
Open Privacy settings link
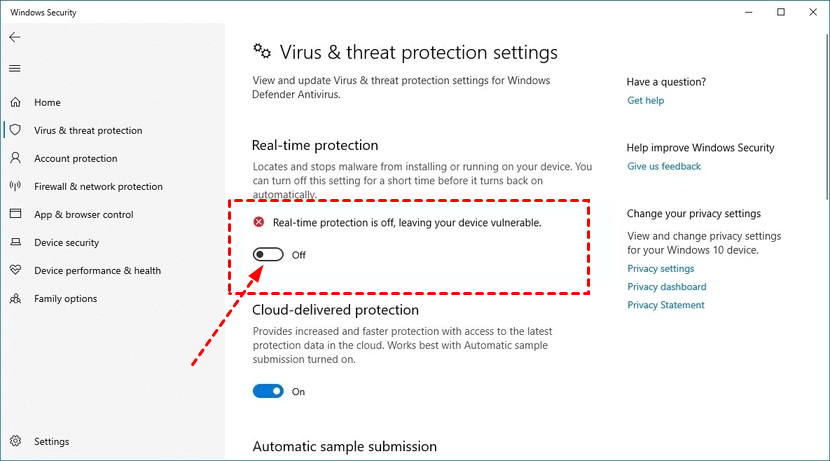click(660, 269)
